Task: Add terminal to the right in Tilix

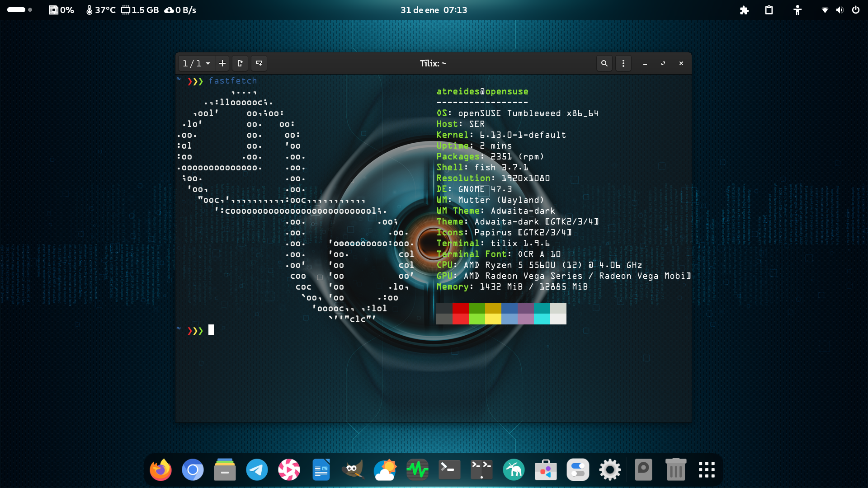Action: tap(240, 63)
